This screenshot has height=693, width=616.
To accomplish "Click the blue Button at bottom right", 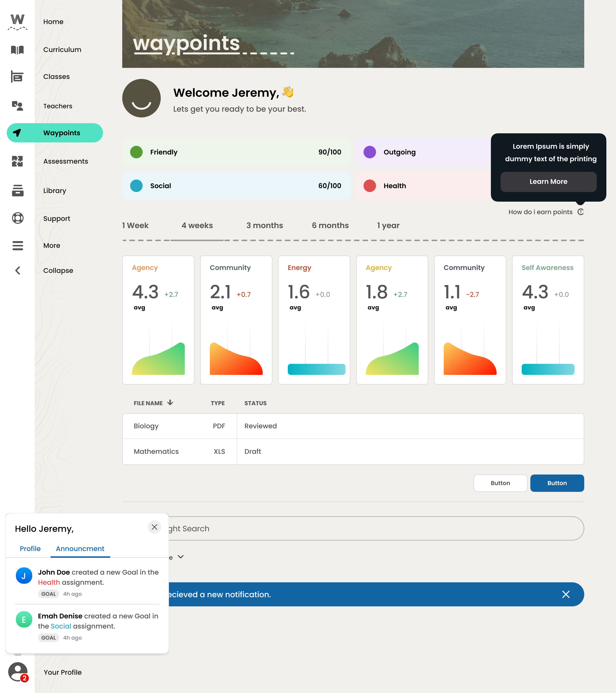I will (x=557, y=483).
